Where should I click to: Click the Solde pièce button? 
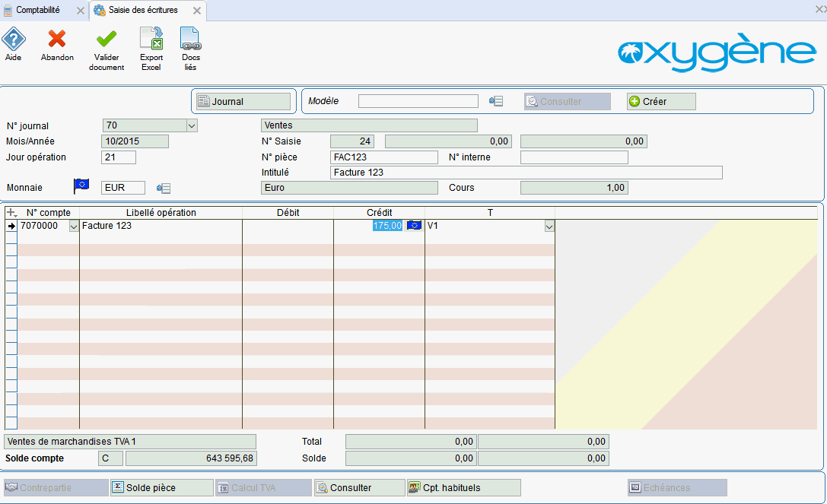click(161, 488)
